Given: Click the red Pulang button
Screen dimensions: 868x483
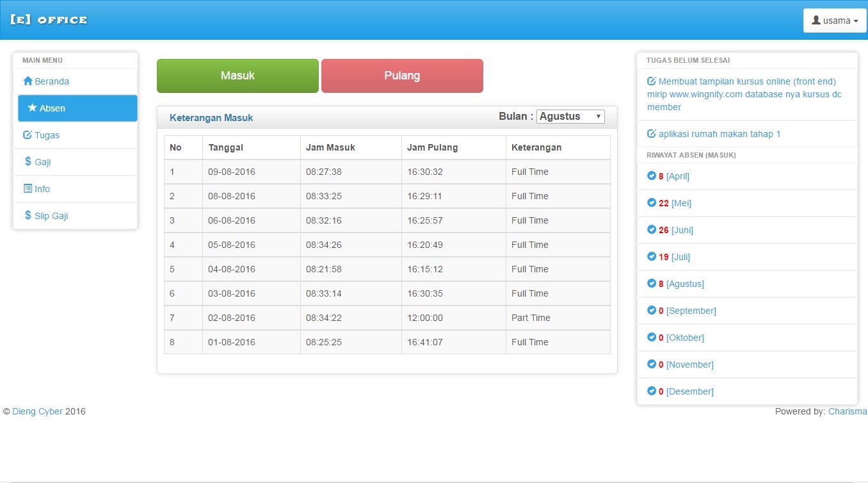Looking at the screenshot, I should point(402,76).
